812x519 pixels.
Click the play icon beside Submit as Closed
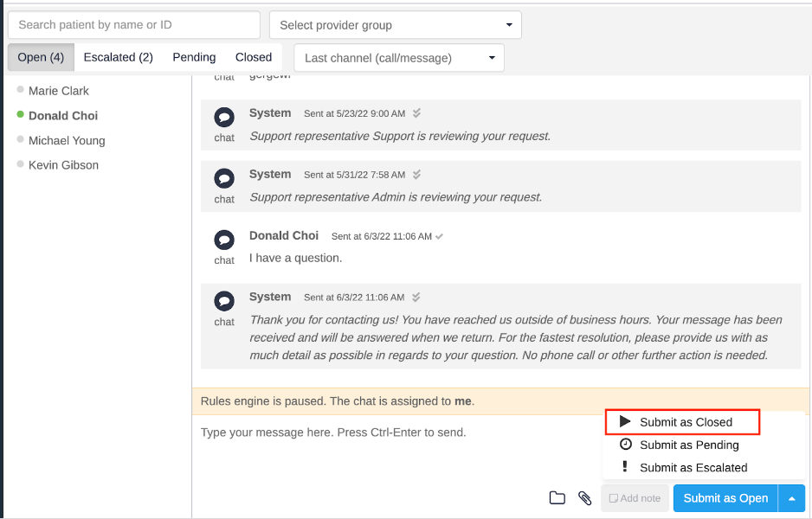pyautogui.click(x=625, y=421)
